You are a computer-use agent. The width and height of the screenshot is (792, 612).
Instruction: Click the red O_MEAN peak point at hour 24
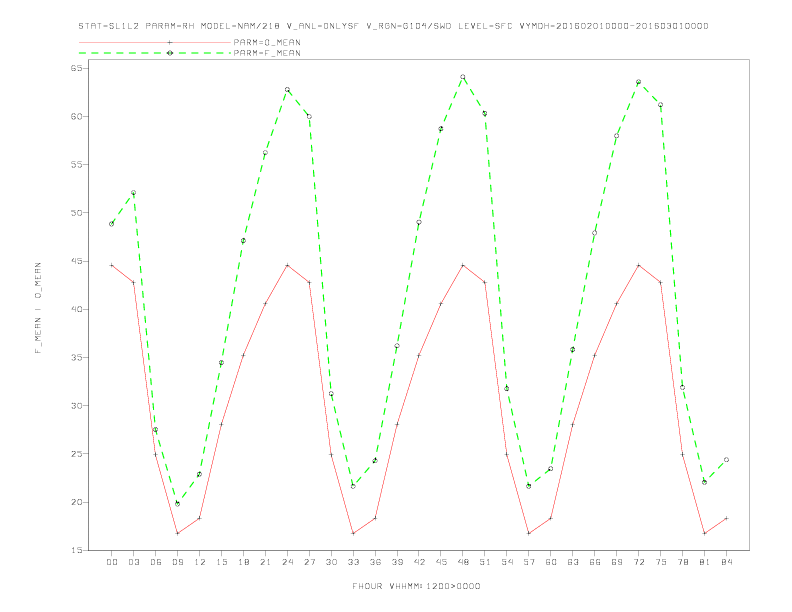tap(287, 265)
